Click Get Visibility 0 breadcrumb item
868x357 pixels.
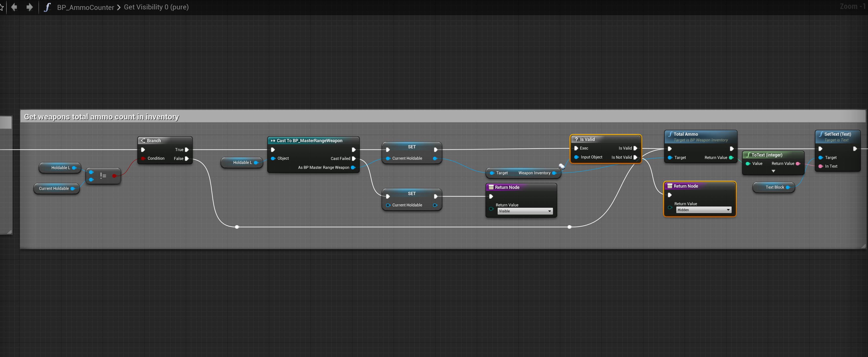pos(156,7)
